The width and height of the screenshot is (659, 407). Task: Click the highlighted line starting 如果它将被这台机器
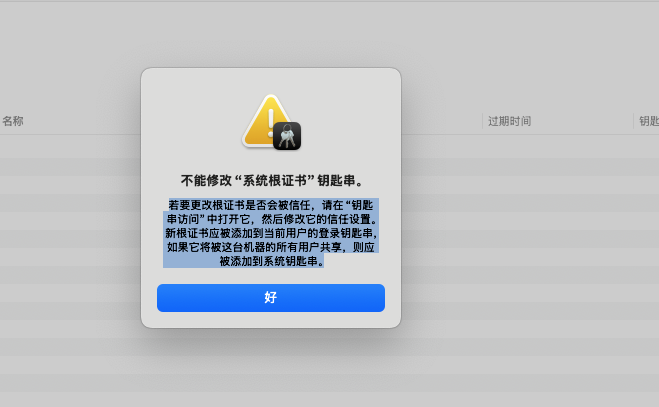click(x=271, y=247)
